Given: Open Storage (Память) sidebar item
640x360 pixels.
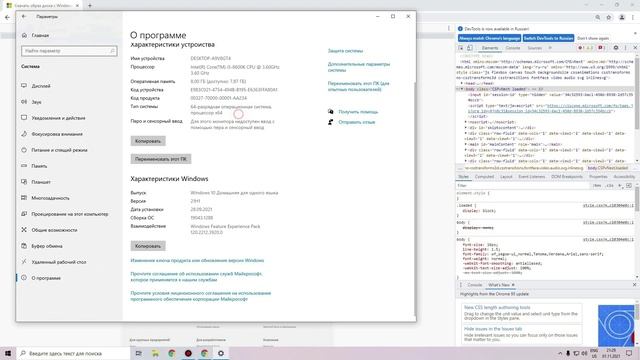Looking at the screenshot, I should [x=39, y=166].
